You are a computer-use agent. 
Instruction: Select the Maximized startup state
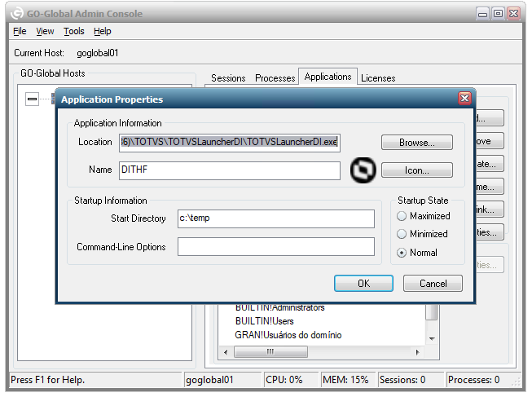(x=402, y=216)
